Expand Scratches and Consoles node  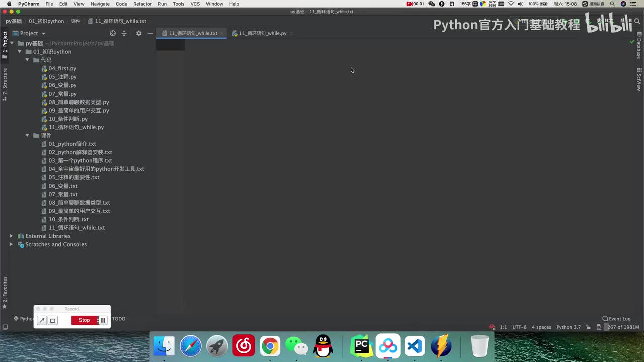(x=11, y=244)
